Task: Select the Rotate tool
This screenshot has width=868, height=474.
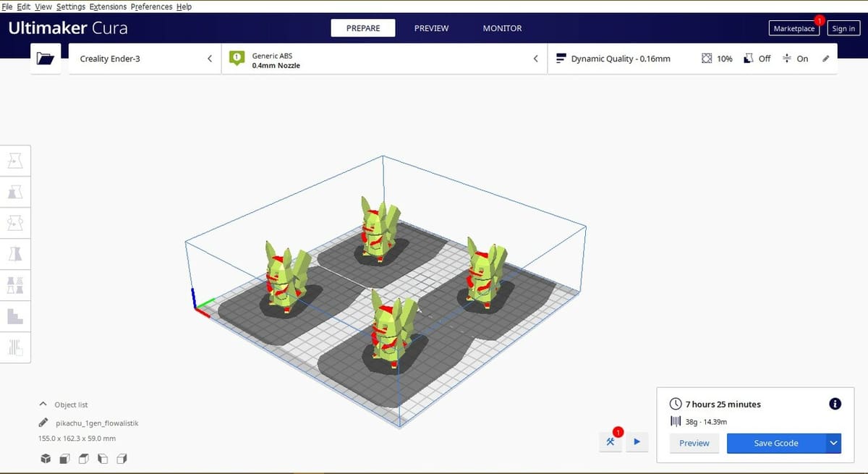Action: click(x=14, y=223)
